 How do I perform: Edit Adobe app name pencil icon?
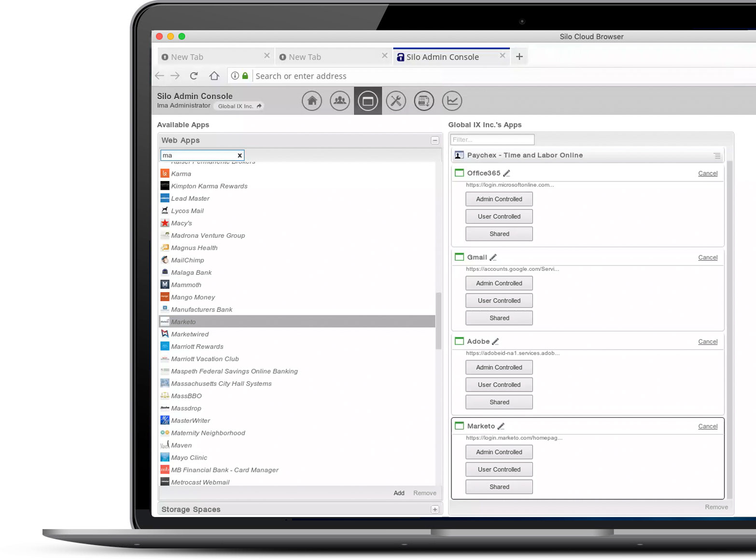[495, 341]
